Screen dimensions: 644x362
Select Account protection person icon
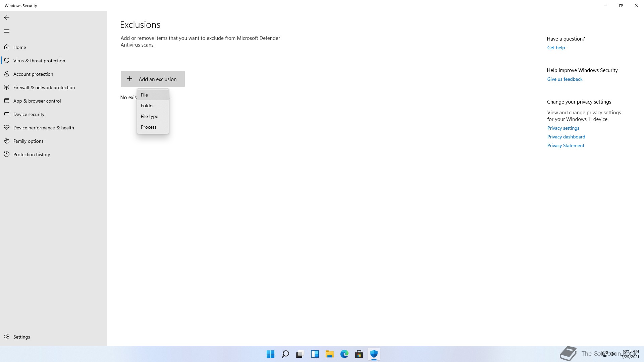tap(7, 74)
